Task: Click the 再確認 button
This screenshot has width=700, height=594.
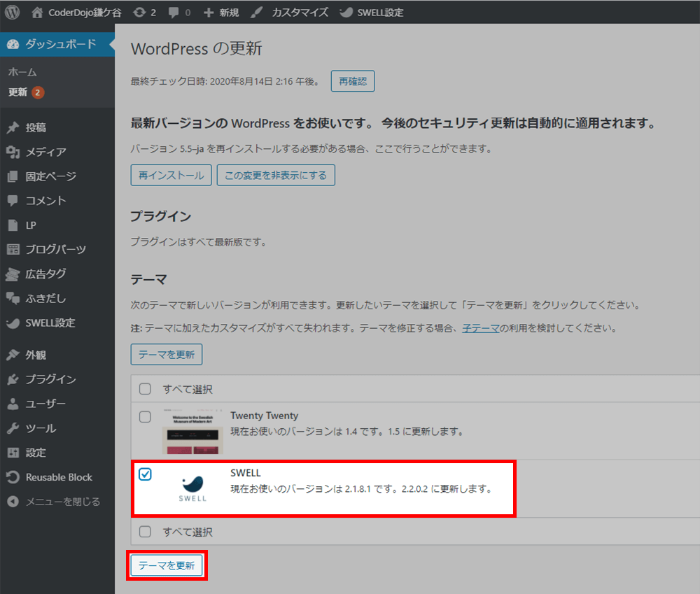Action: [353, 81]
